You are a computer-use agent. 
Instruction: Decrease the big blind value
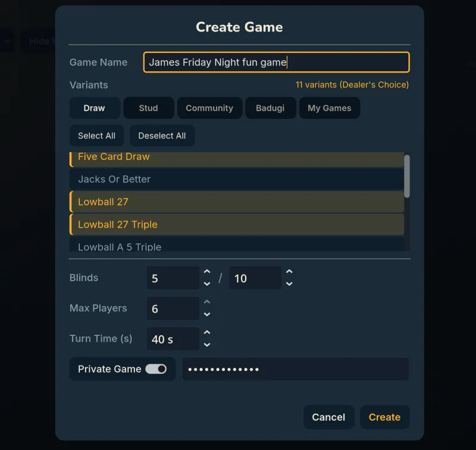(x=289, y=282)
